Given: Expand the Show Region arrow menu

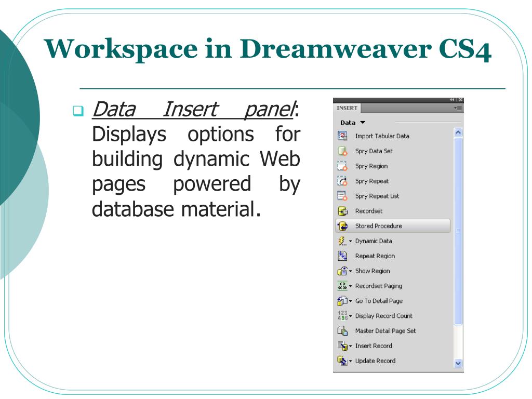Looking at the screenshot, I should tap(351, 271).
